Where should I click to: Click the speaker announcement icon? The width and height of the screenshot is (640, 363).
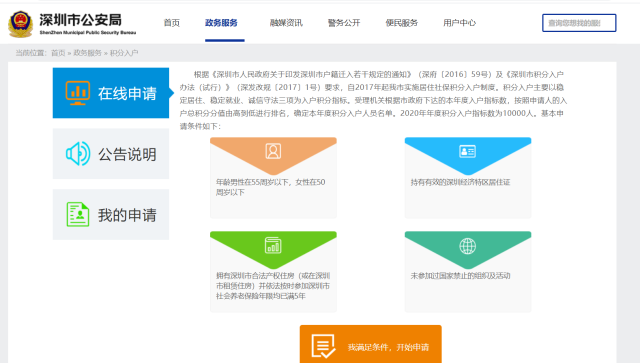(78, 154)
